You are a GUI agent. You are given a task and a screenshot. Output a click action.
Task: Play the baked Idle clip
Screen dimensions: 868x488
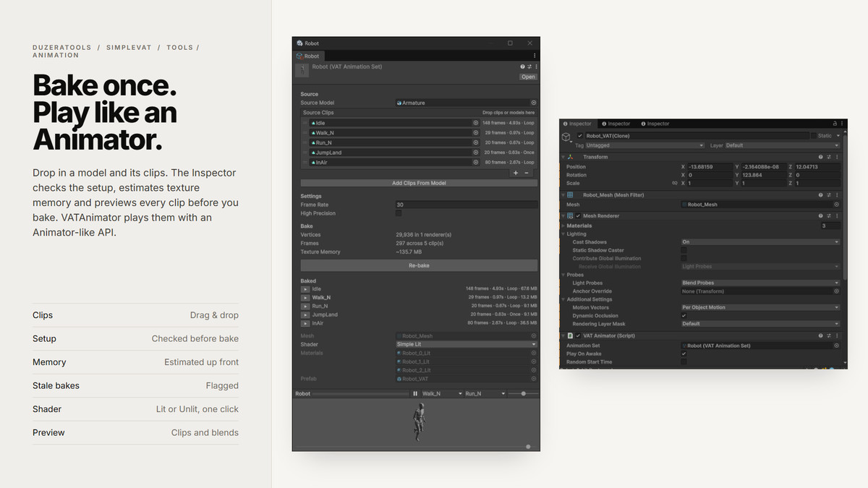coord(305,289)
